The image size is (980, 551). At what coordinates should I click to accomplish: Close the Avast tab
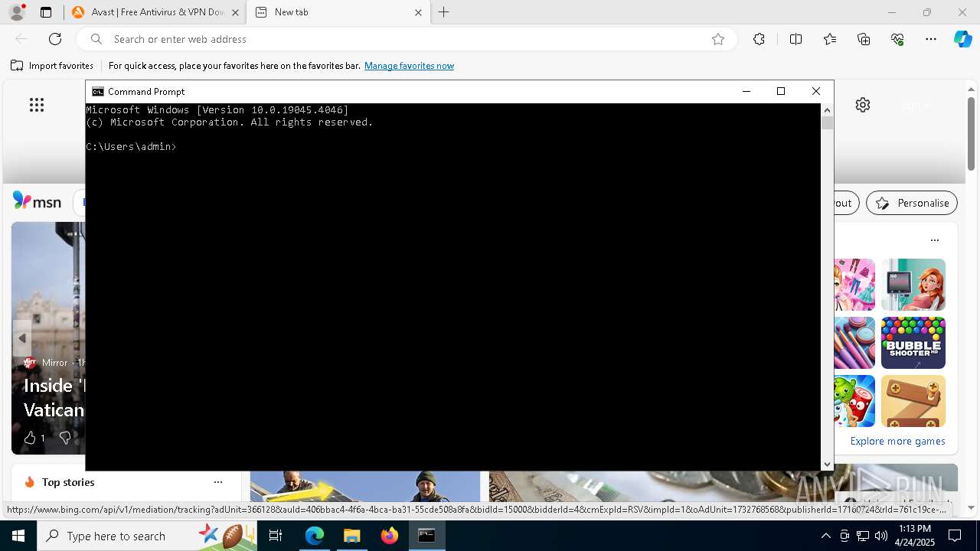click(235, 12)
